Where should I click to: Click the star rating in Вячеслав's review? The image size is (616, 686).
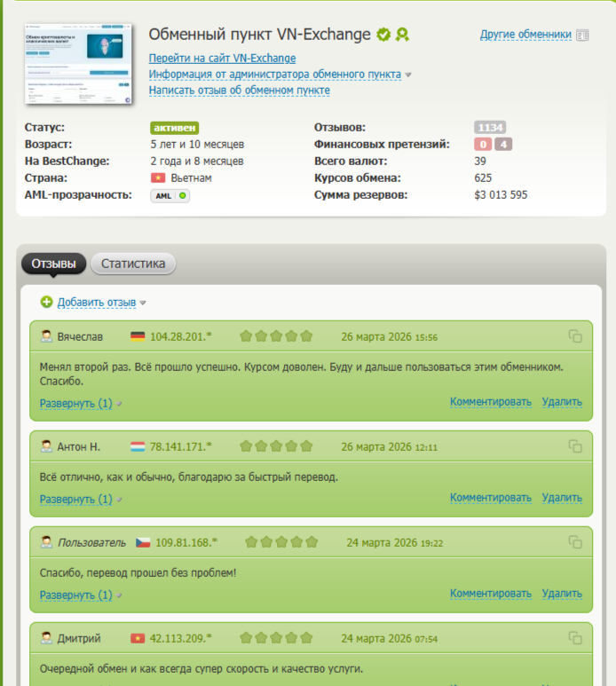pyautogui.click(x=276, y=336)
